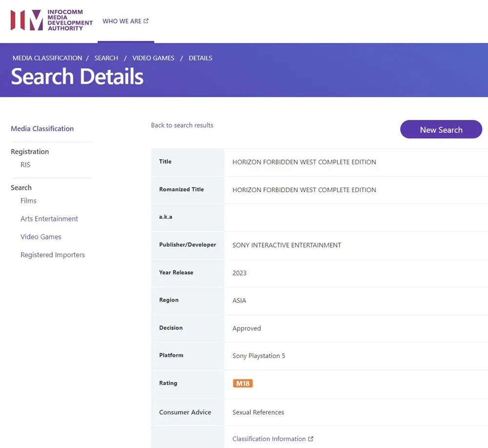Click the Search sidebar heading
This screenshot has width=488, height=448.
click(21, 188)
